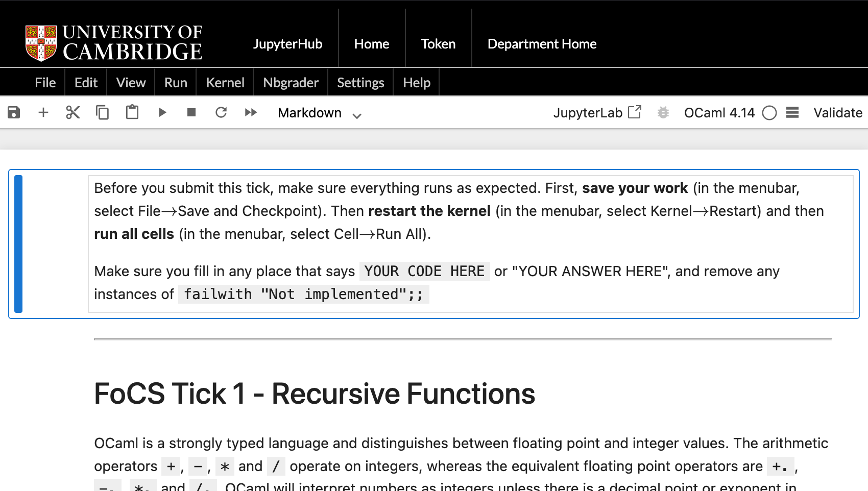
Task: Cut the selected cell with scissors icon
Action: coord(73,112)
